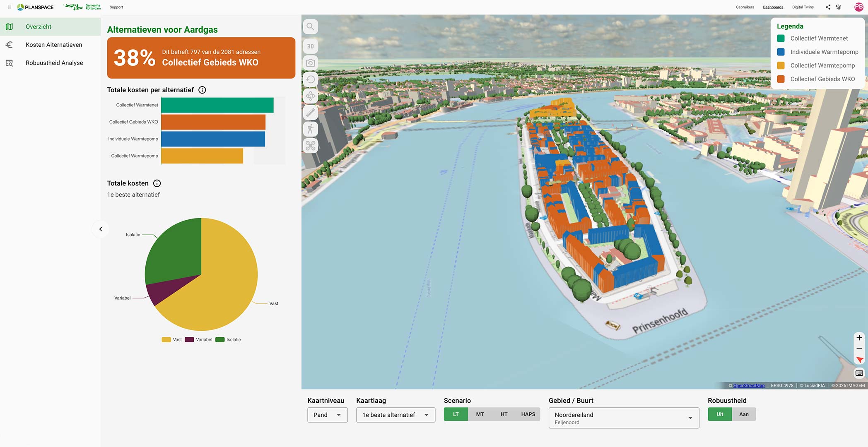Open info icon beside Totale kosten per alternatief
Viewport: 868px width, 447px height.
(x=202, y=90)
